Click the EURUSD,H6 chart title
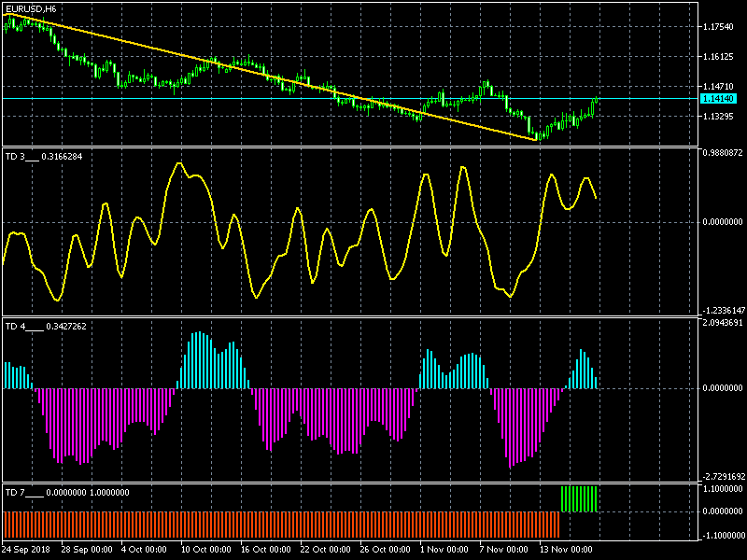Image resolution: width=747 pixels, height=560 pixels. click(x=31, y=9)
